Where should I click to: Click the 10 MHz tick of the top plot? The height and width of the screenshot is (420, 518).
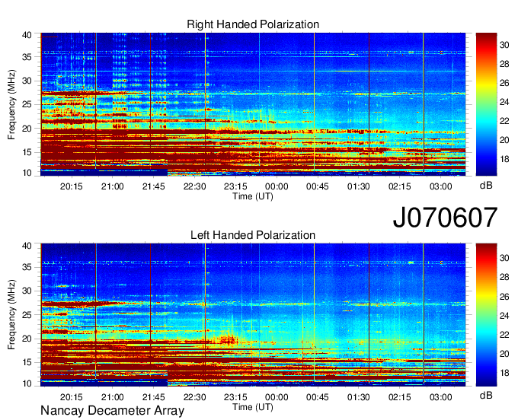pos(27,173)
